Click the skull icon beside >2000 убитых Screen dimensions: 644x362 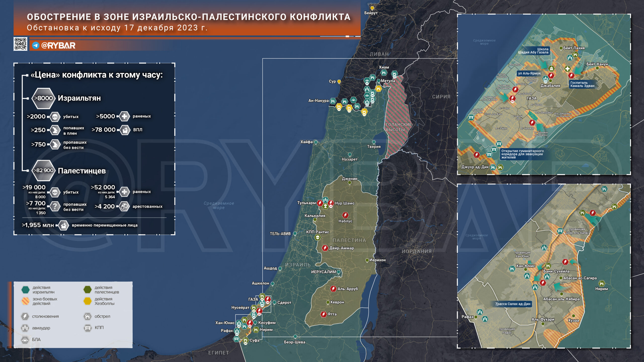point(55,117)
